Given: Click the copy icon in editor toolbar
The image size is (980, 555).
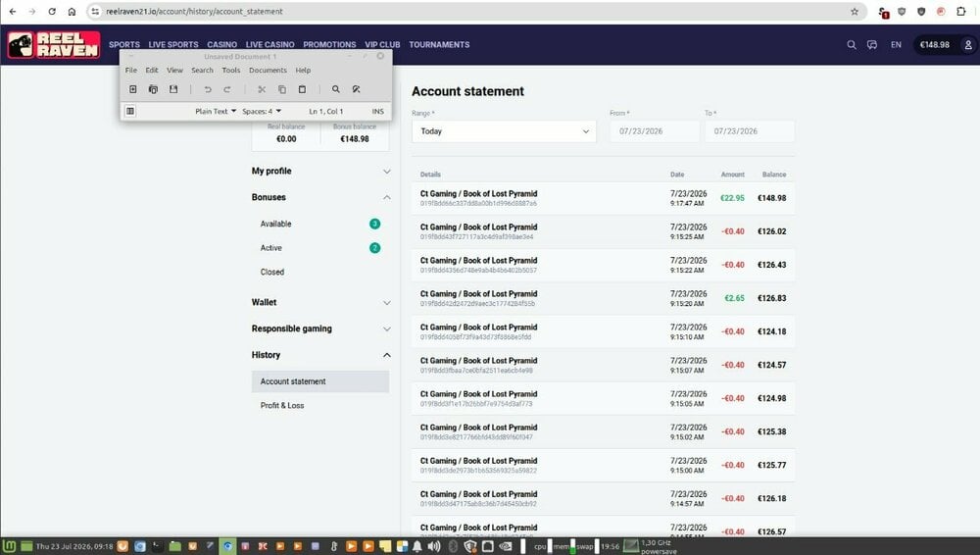Looking at the screenshot, I should pyautogui.click(x=282, y=89).
